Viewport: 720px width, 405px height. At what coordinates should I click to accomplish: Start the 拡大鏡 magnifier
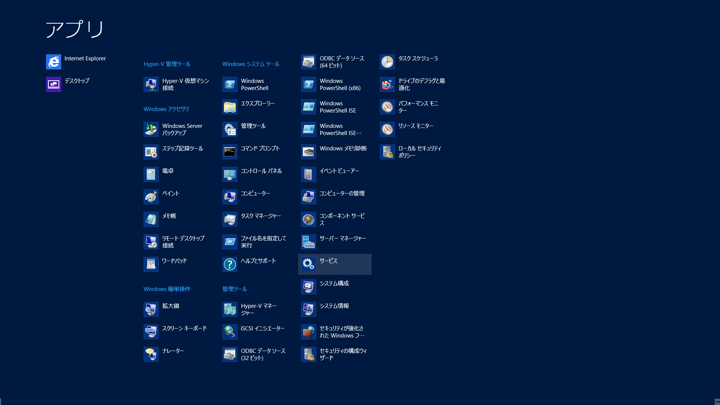point(177,309)
